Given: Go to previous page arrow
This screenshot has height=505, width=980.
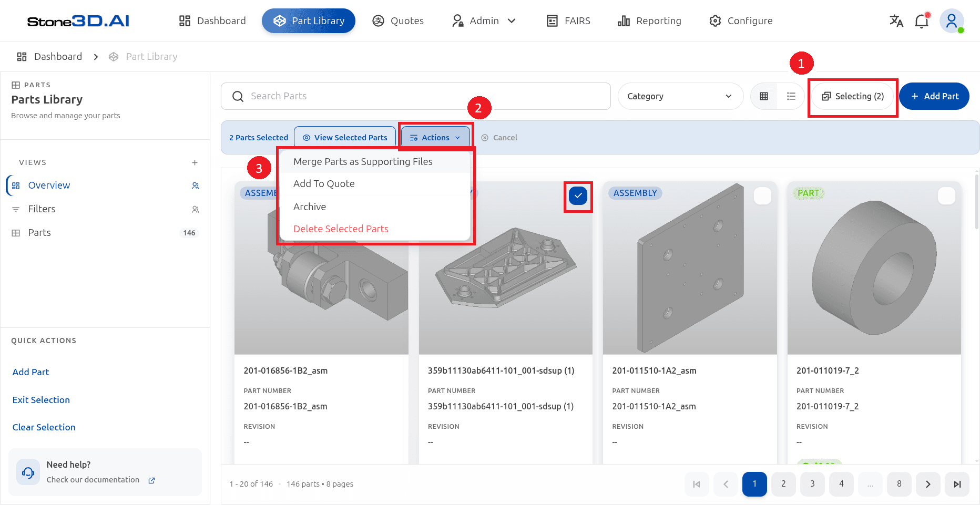Looking at the screenshot, I should click(x=726, y=484).
